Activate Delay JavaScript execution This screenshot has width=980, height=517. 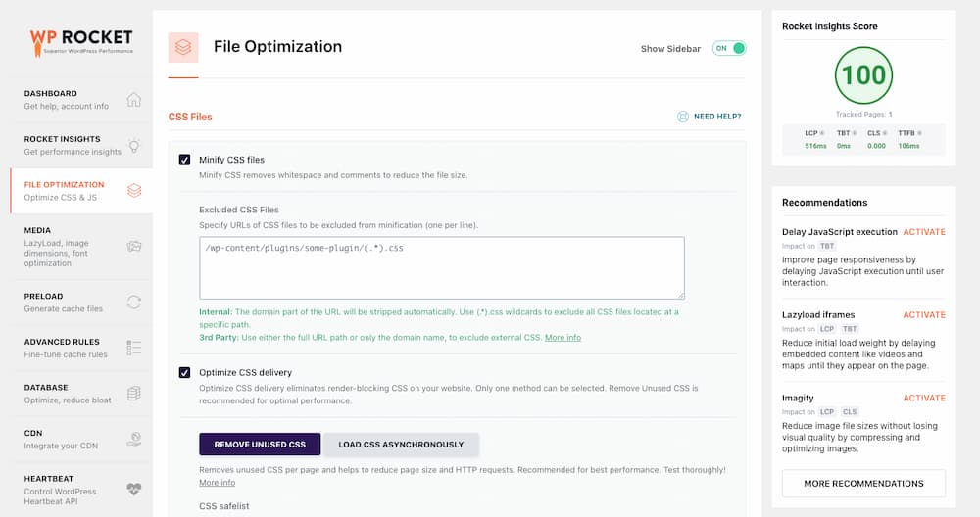coord(924,232)
